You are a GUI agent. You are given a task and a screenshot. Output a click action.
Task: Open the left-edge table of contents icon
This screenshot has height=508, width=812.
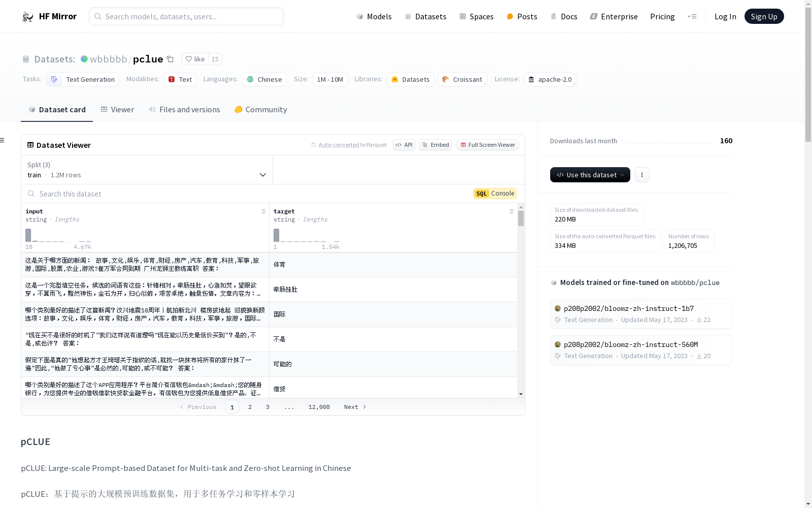[x=3, y=140]
